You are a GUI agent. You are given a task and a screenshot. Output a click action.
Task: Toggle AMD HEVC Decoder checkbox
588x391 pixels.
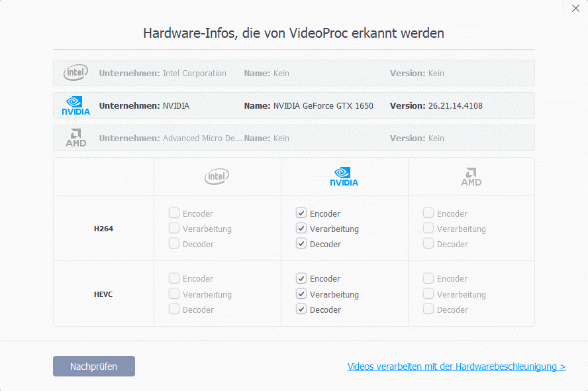(428, 309)
